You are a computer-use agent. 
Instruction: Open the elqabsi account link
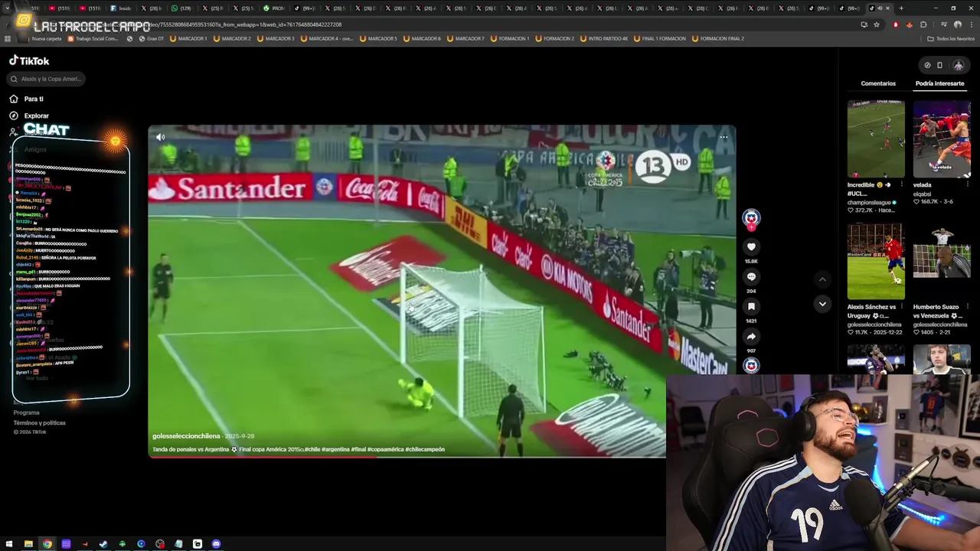click(923, 194)
